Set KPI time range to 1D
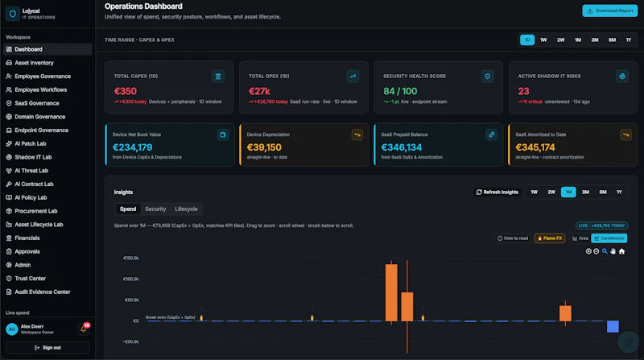 tap(527, 39)
